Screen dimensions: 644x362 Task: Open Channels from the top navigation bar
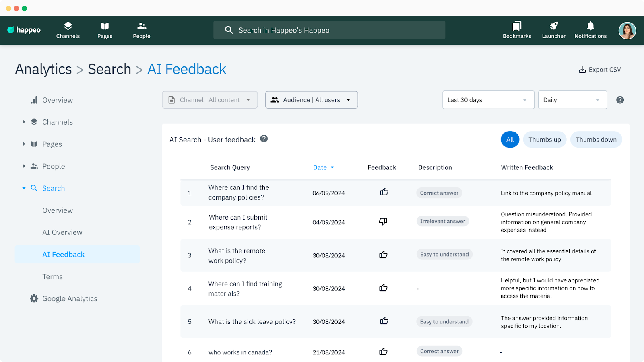point(68,30)
